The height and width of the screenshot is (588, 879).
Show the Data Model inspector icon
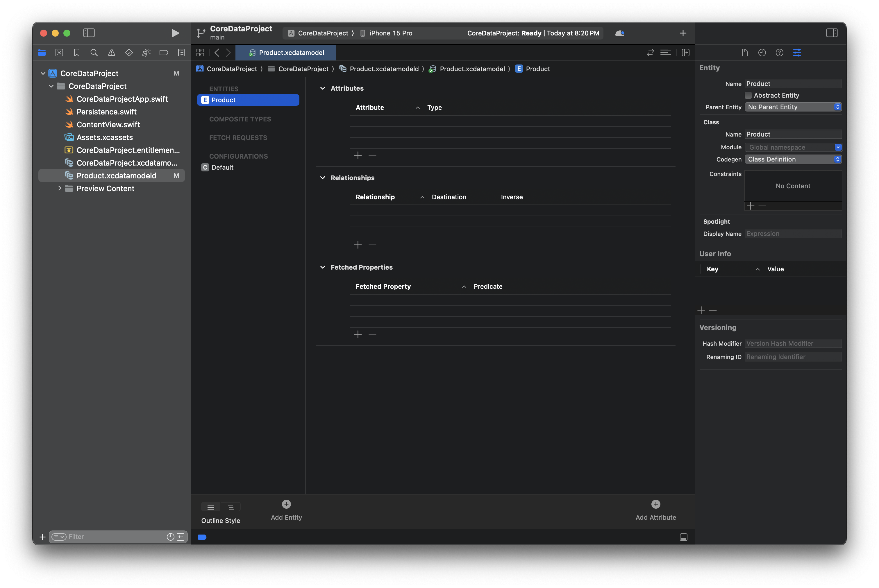click(x=797, y=53)
